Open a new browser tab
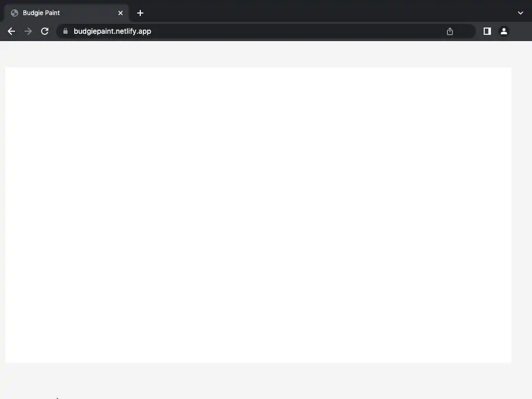This screenshot has width=532, height=399. tap(140, 13)
